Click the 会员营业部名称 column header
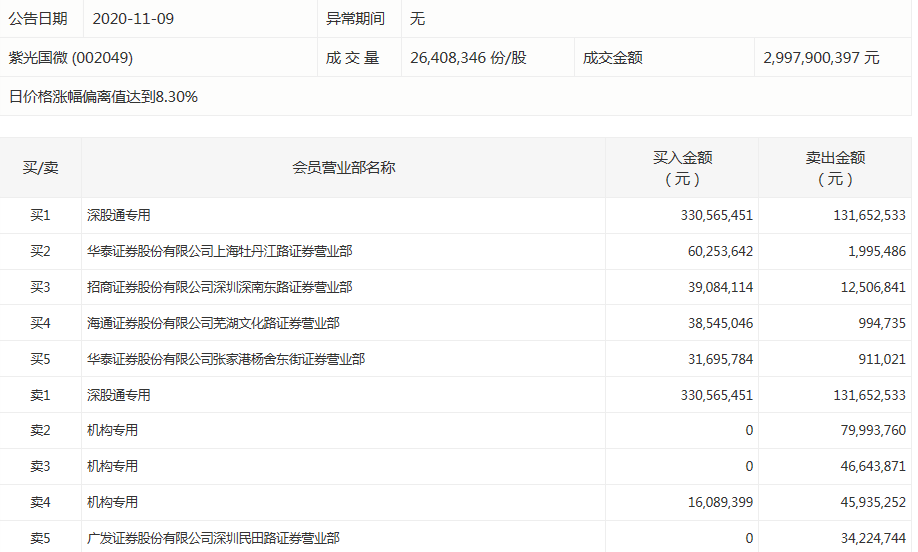 pos(343,168)
